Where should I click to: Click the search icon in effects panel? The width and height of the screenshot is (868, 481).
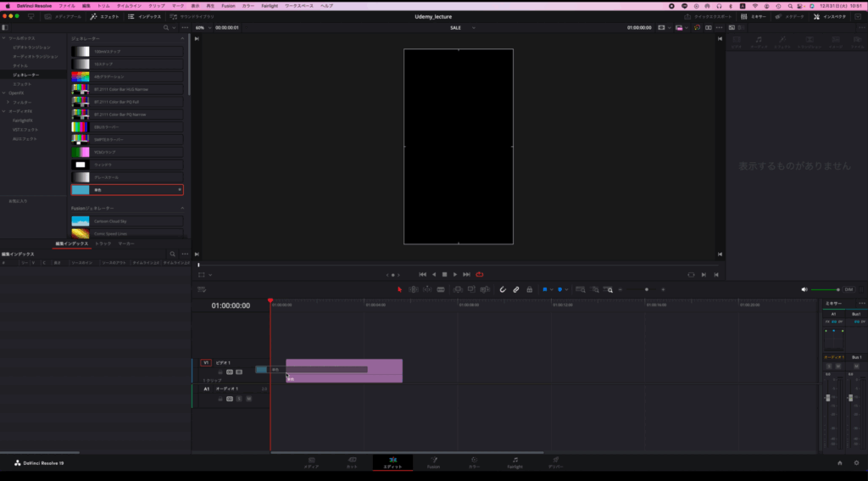(165, 27)
